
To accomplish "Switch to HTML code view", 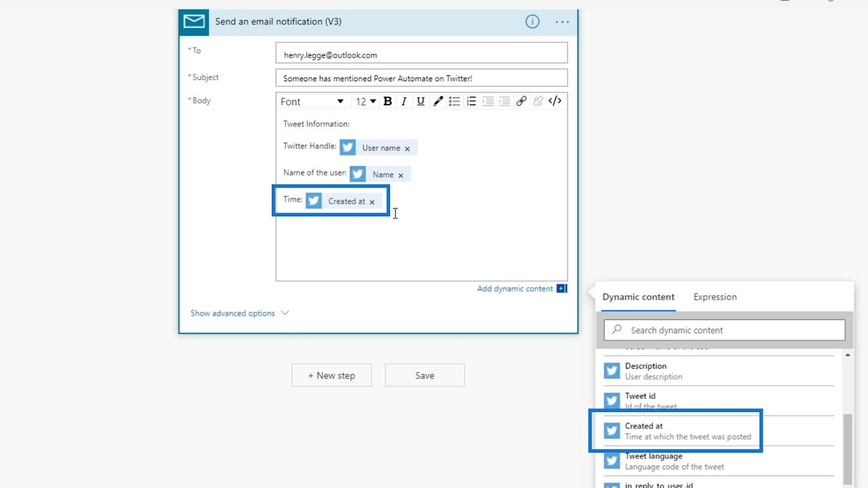I will coord(555,101).
